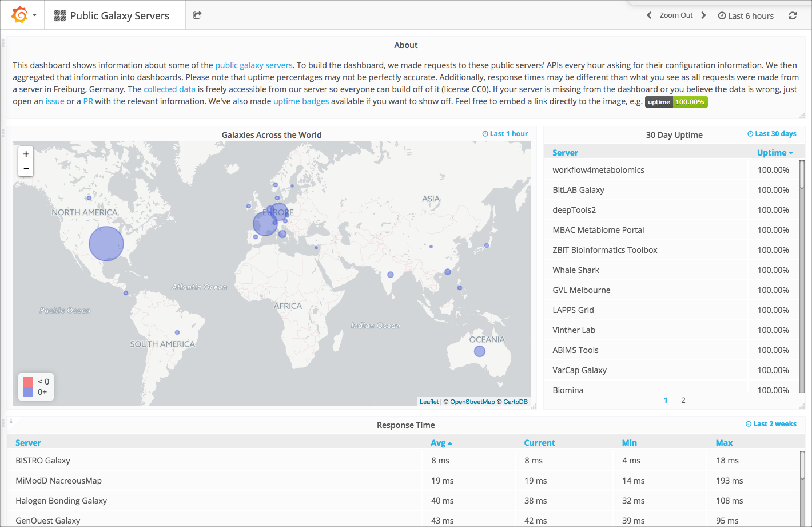
Task: Select the Halogen Bonding Galaxy row
Action: pos(403,501)
